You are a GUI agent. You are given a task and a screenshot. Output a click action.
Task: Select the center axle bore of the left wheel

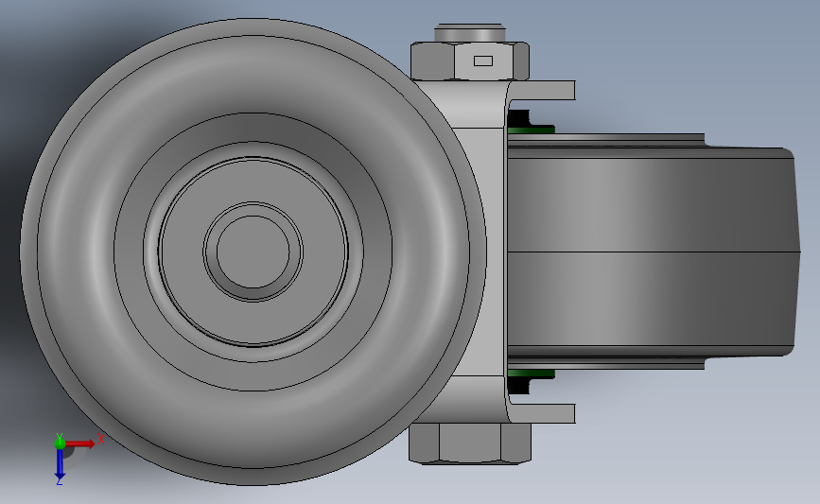[x=253, y=252]
